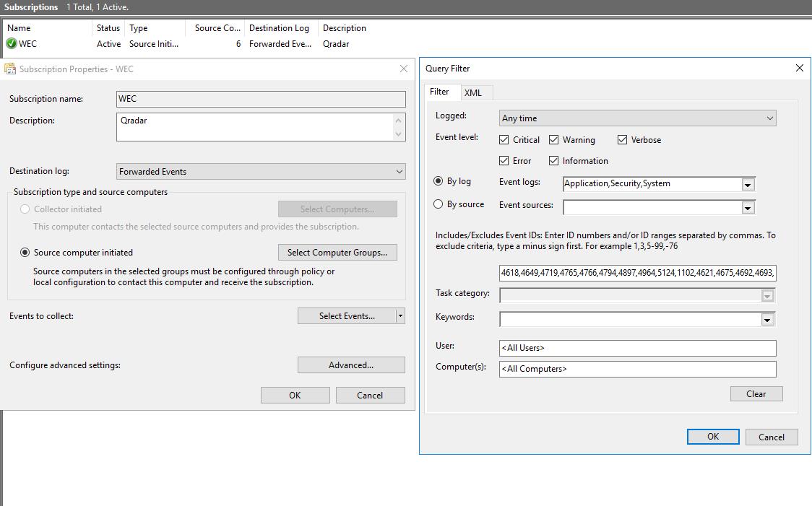
Task: Switch to the Filter tab
Action: point(441,92)
